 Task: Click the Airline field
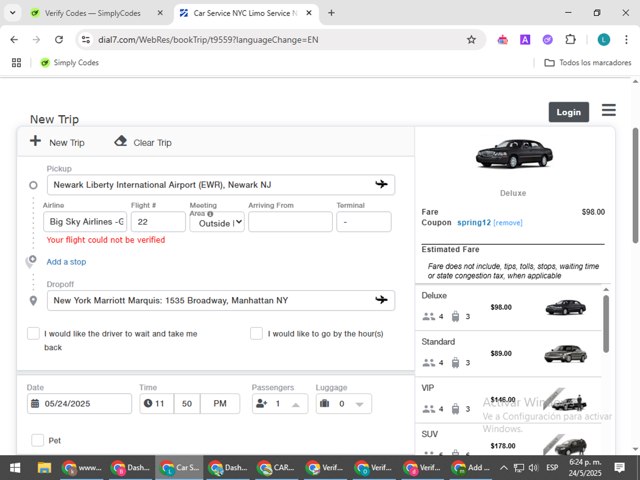(85, 222)
